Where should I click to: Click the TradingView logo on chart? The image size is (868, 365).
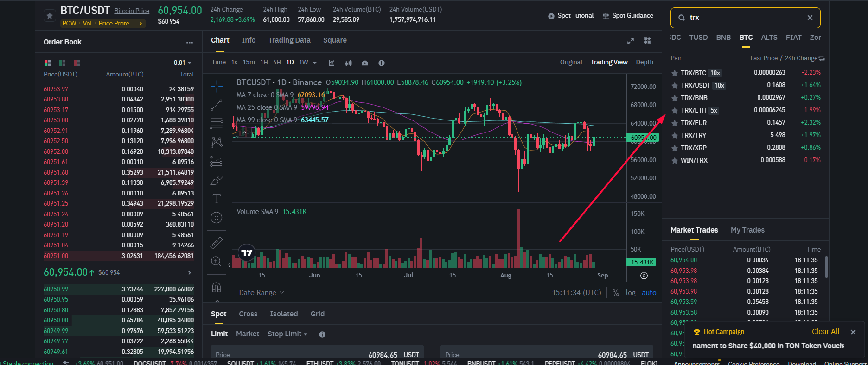[247, 252]
